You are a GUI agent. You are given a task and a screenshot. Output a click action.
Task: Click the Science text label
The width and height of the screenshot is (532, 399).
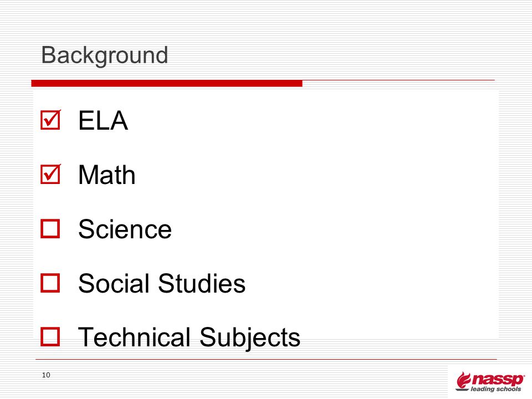pyautogui.click(x=125, y=229)
